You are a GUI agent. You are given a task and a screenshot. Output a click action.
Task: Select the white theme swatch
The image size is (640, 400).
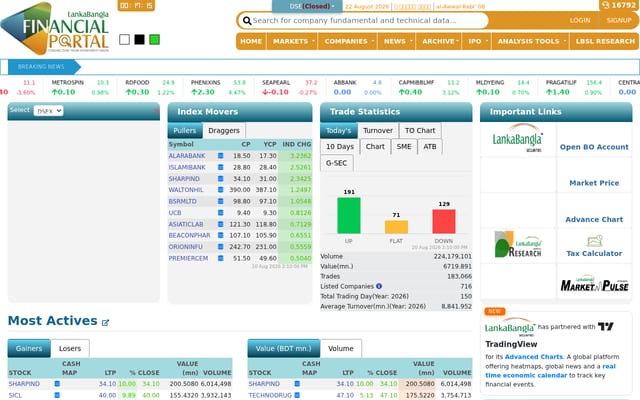[124, 40]
